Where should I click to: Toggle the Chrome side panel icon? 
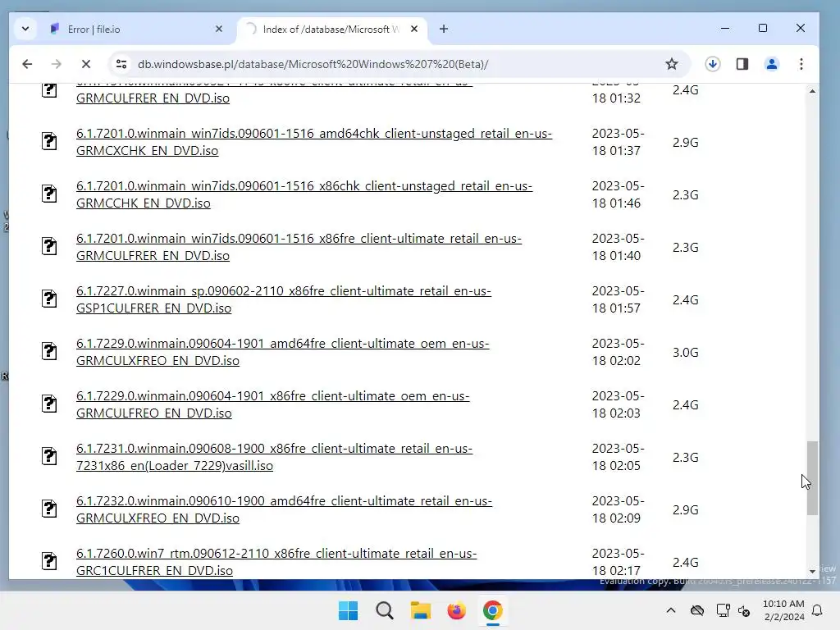click(x=742, y=64)
